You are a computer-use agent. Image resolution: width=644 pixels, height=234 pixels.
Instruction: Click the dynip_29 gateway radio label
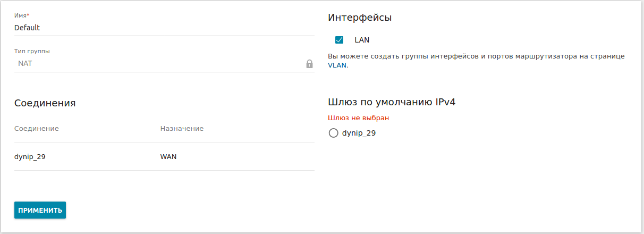click(359, 133)
